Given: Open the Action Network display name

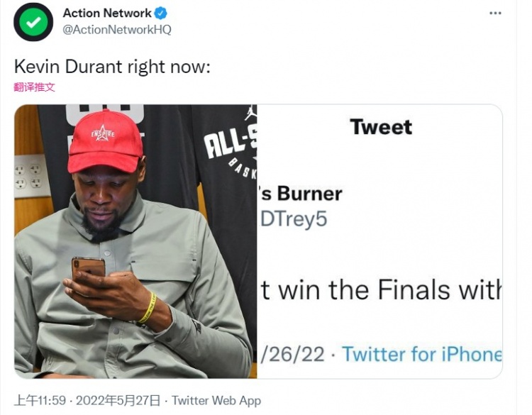Looking at the screenshot, I should tap(107, 13).
